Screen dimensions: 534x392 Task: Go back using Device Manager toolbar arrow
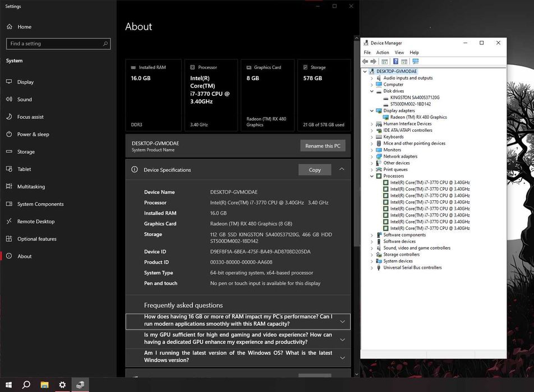point(365,61)
